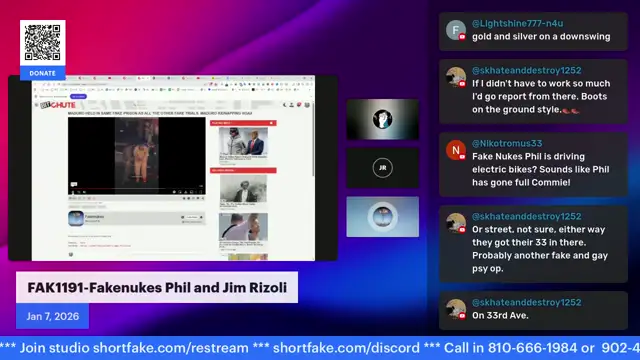Open the black-and-white portrait video thumbnail
Viewport: 640px width, 360px height.
(x=244, y=188)
